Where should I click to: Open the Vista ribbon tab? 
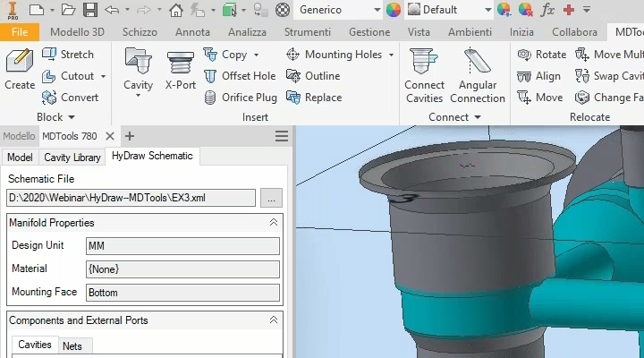(x=419, y=32)
